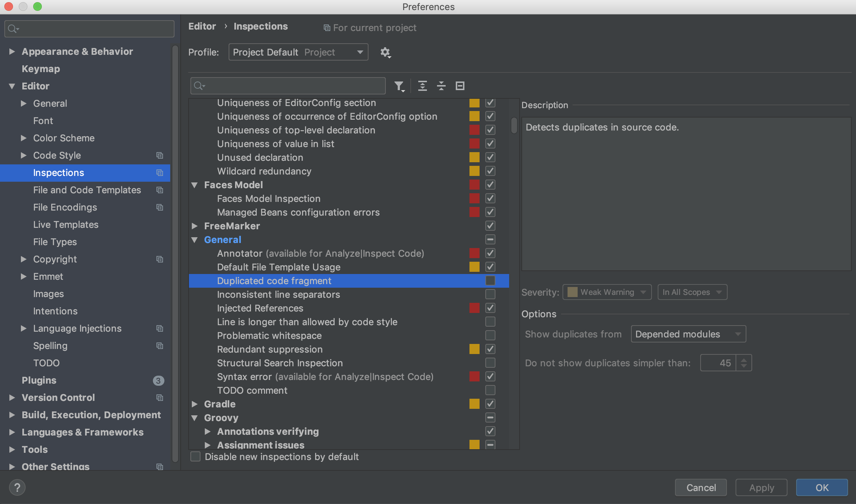Open the profile gear settings menu
Viewport: 856px width, 504px height.
385,53
